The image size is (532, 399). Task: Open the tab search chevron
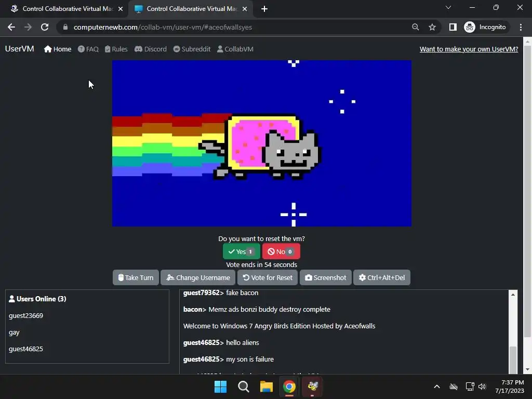(448, 7)
